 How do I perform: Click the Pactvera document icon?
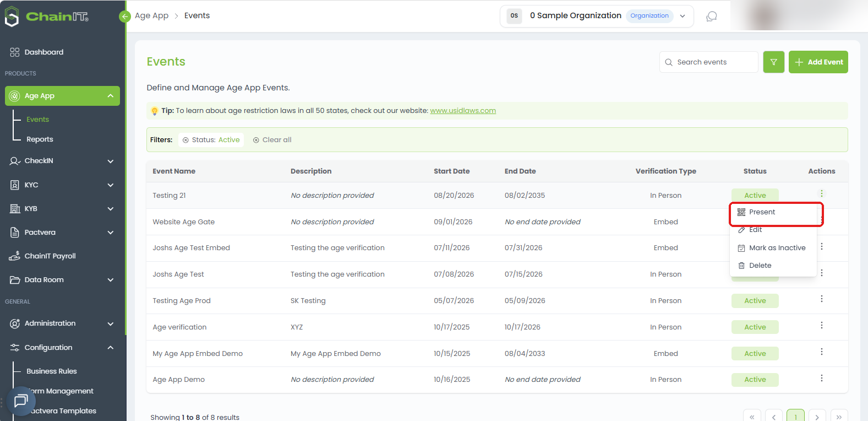pos(15,232)
